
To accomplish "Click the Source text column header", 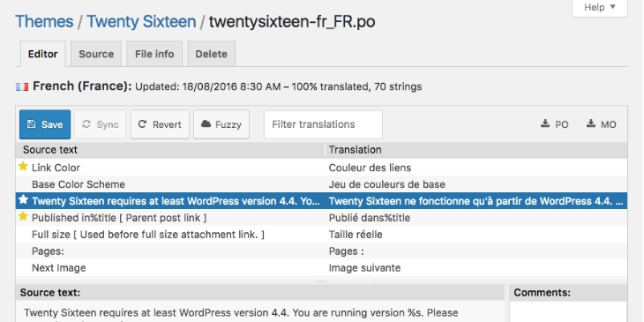I will click(170, 150).
